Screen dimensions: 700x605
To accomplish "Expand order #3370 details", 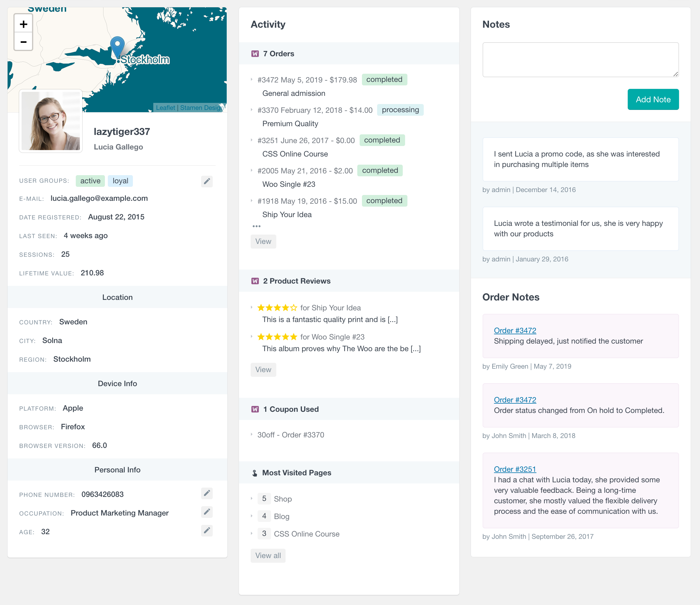I will (x=252, y=110).
